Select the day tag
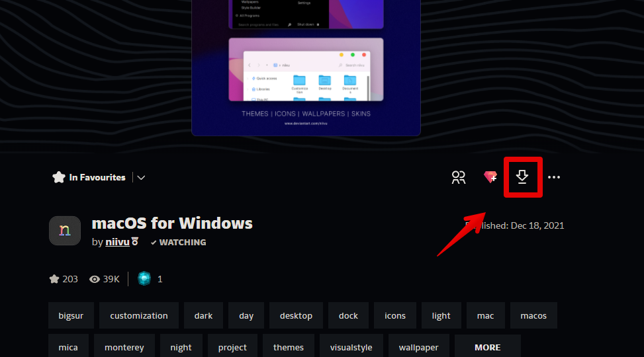 [246, 315]
